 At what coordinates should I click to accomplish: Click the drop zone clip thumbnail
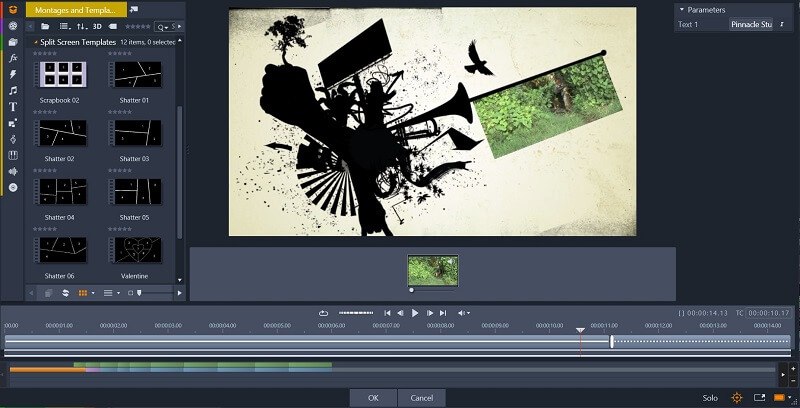coord(433,270)
